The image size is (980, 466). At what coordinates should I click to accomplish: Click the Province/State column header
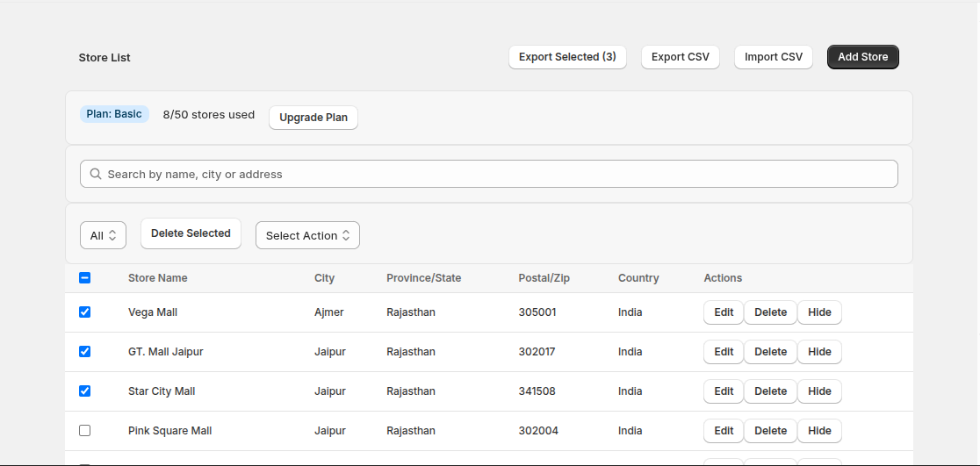(424, 278)
